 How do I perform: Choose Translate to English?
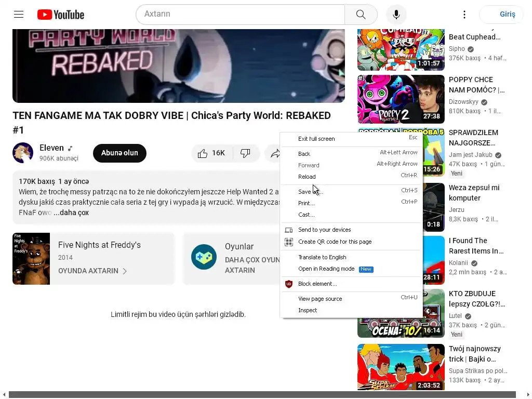pos(353,257)
